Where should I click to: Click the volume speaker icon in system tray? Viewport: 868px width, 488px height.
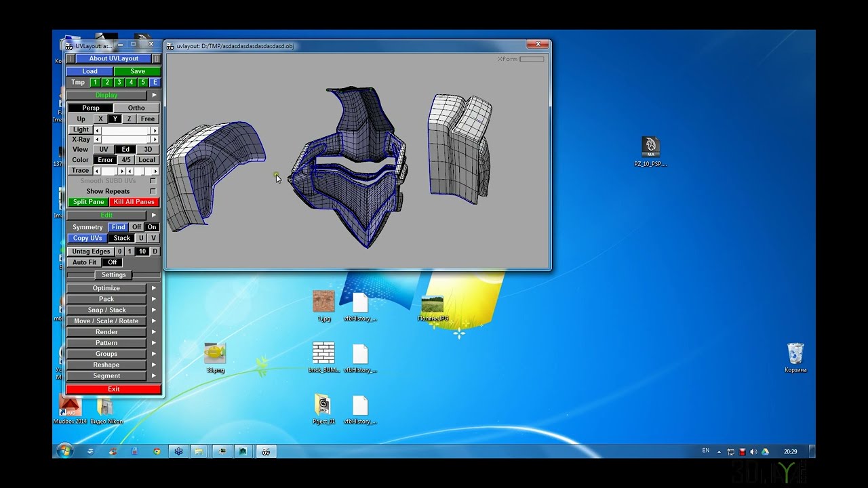pos(753,452)
